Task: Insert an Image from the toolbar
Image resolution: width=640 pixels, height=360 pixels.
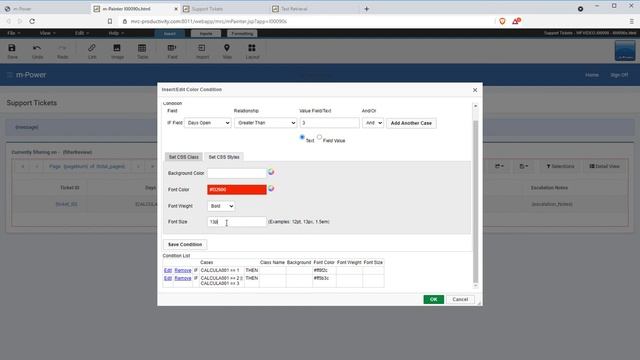Action: tap(117, 51)
